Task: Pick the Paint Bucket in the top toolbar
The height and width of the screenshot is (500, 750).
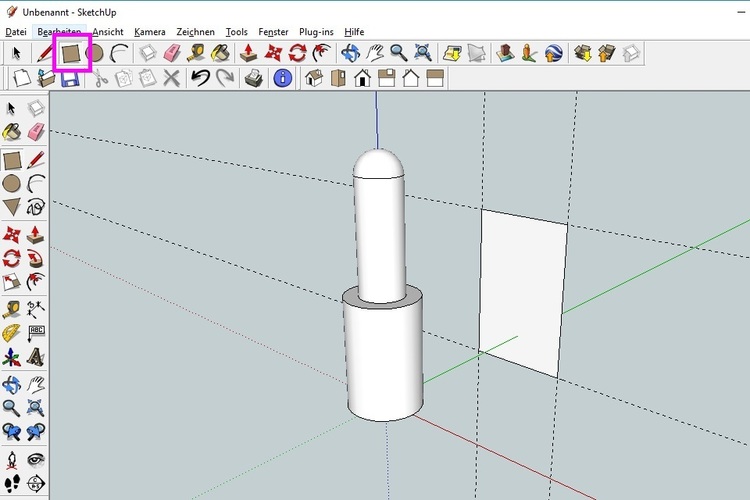Action: [221, 53]
